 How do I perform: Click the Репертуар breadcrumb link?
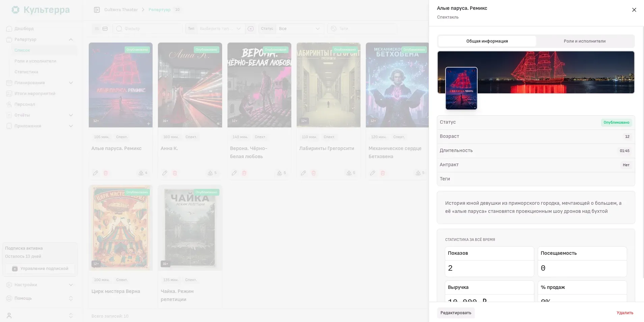(x=159, y=10)
